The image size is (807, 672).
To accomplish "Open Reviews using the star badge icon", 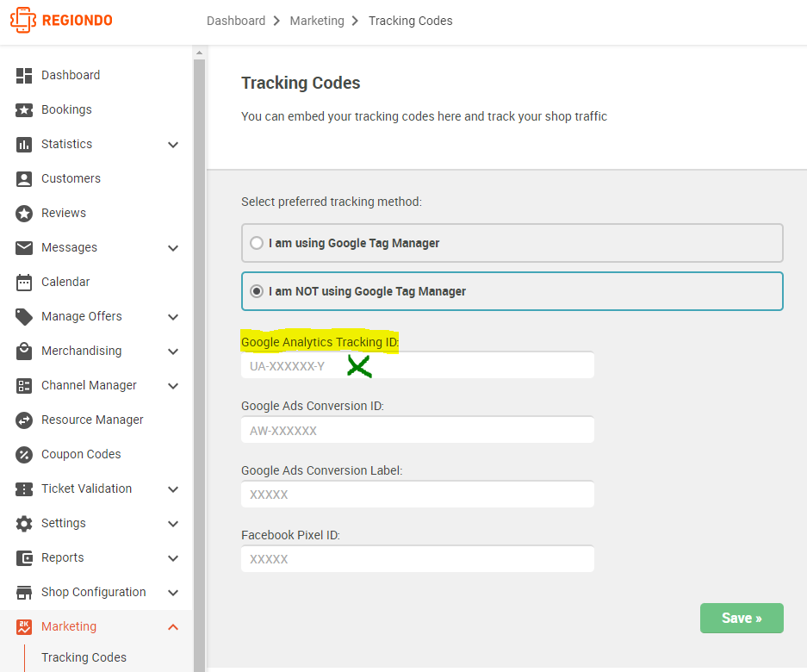I will (x=23, y=213).
